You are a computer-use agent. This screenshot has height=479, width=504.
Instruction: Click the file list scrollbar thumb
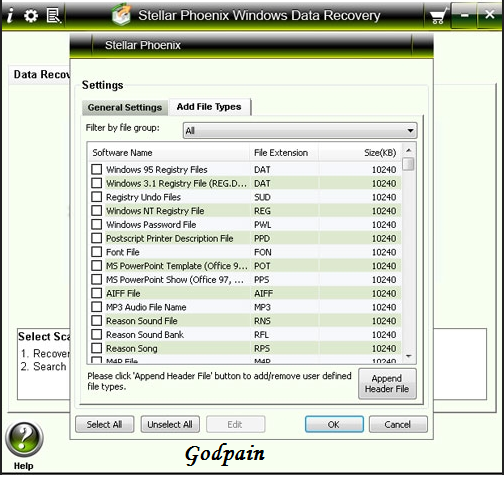pos(408,164)
